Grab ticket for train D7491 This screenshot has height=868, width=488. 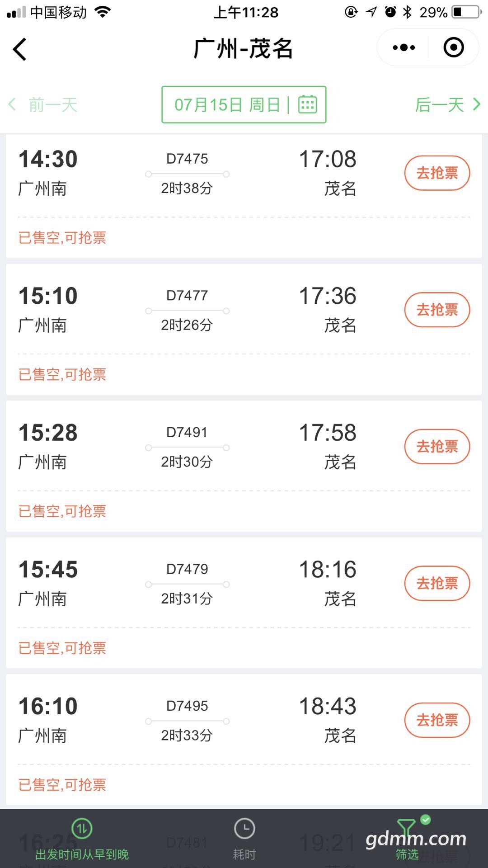[437, 447]
